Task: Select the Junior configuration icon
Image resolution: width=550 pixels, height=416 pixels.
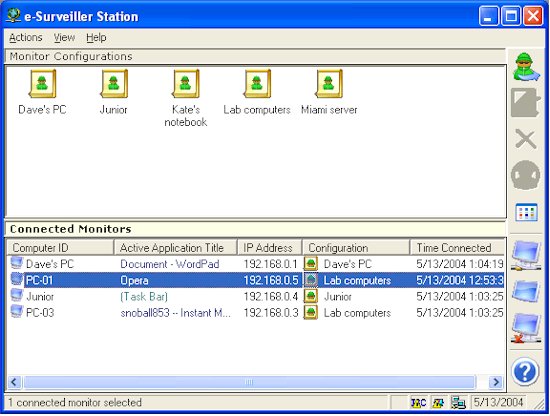Action: [x=114, y=84]
